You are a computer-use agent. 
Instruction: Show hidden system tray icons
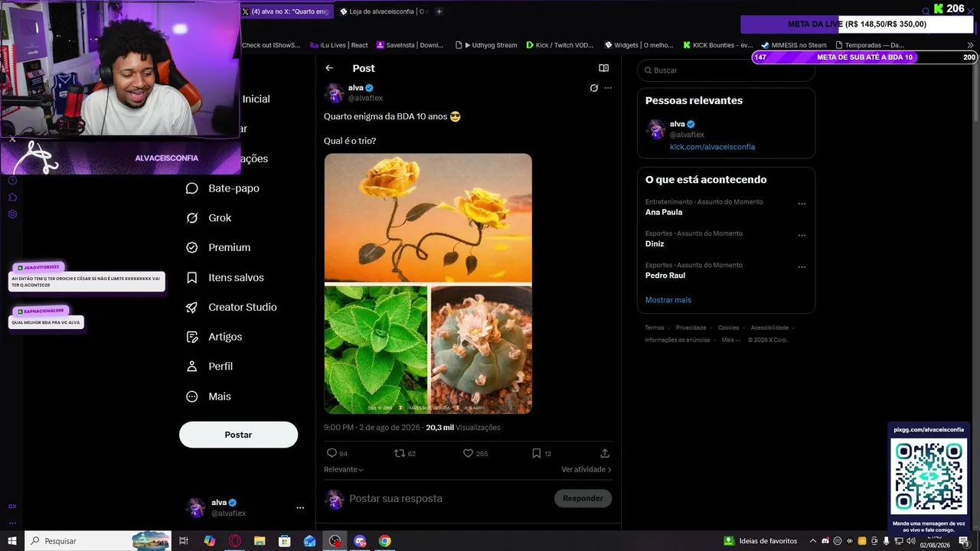813,541
